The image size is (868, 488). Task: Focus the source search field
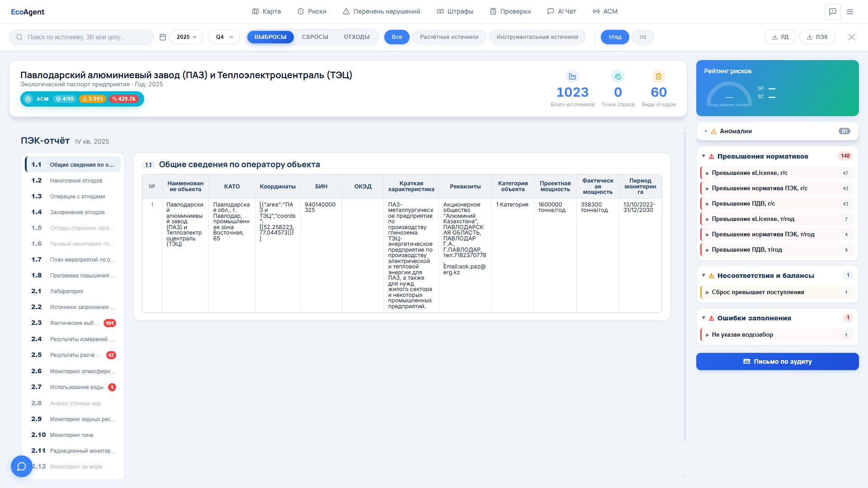pyautogui.click(x=81, y=37)
